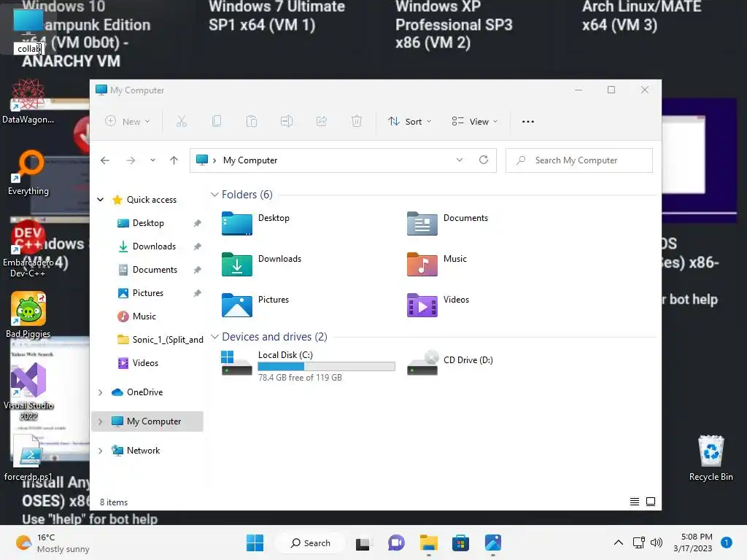Switch to the large icons view in the status bar

pos(651,502)
